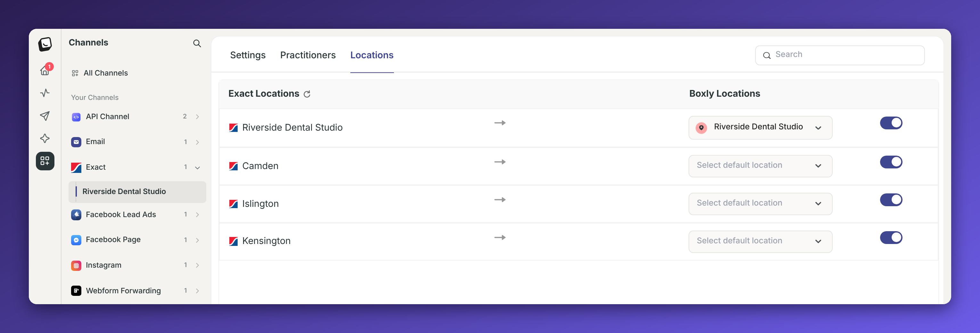980x333 pixels.
Task: Click into the Search input field
Action: click(x=840, y=55)
